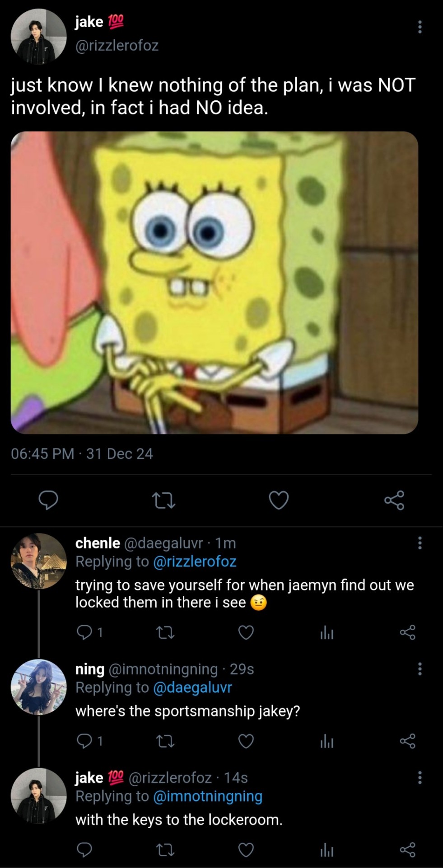443x868 pixels.
Task: Reply to ning's comment
Action: coord(84,741)
